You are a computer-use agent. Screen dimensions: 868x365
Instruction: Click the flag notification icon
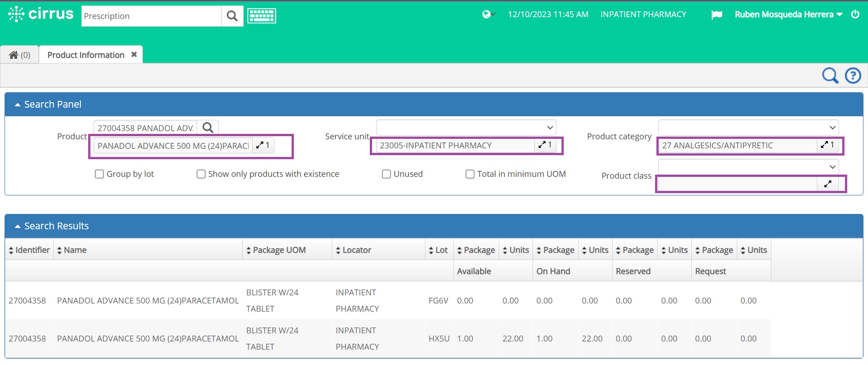[717, 15]
